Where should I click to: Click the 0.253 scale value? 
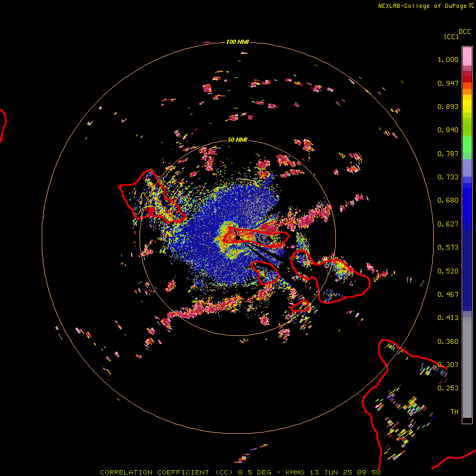tap(448, 388)
